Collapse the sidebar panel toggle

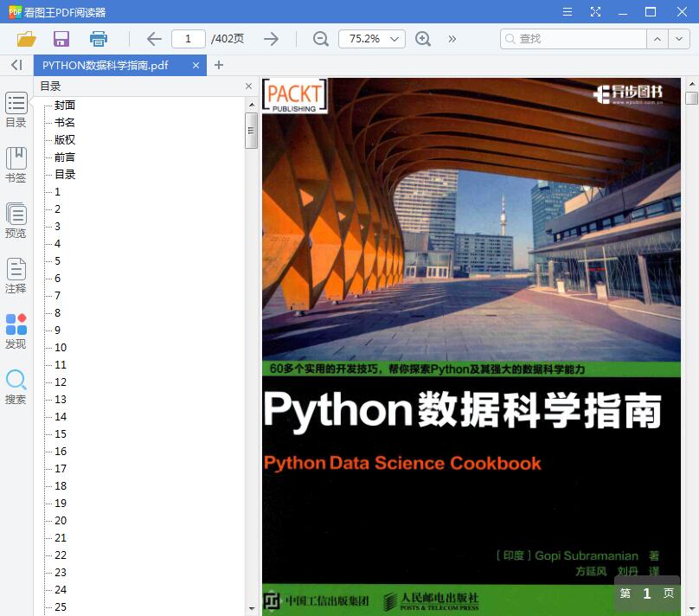click(x=16, y=65)
